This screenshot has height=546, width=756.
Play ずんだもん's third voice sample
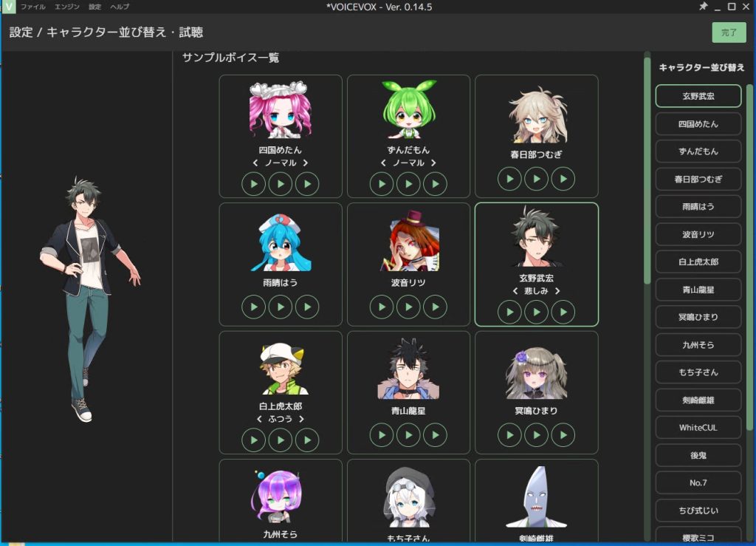click(x=436, y=184)
